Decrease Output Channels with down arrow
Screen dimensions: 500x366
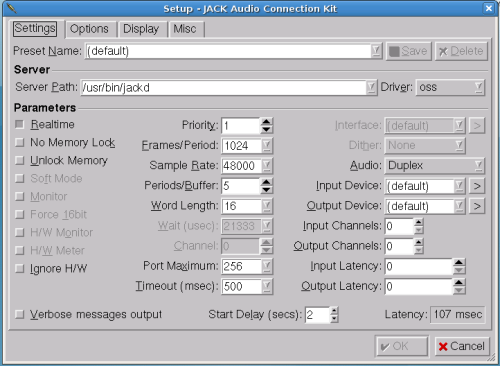click(419, 250)
